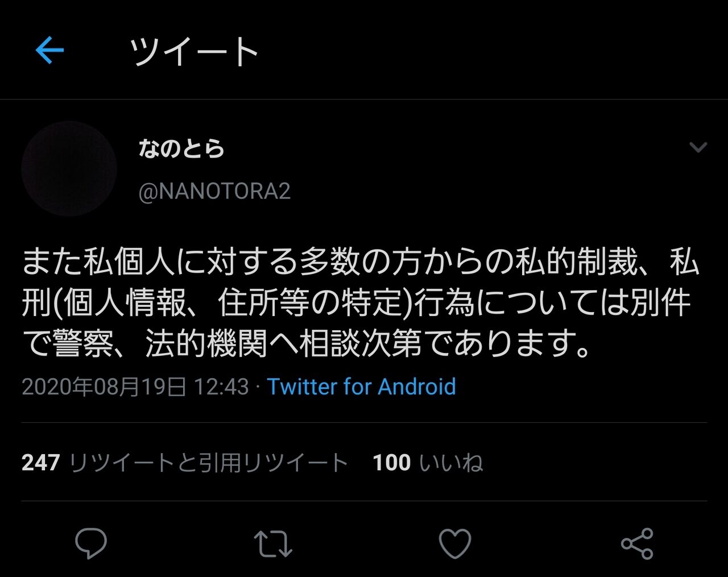
Task: Tap the last tweet line ending であります。
Action: coord(307,343)
